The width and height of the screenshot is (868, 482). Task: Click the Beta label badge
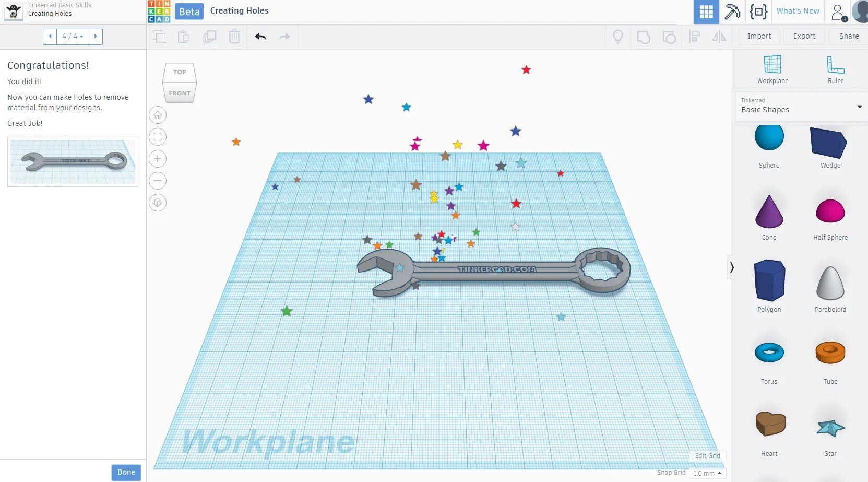(x=189, y=11)
